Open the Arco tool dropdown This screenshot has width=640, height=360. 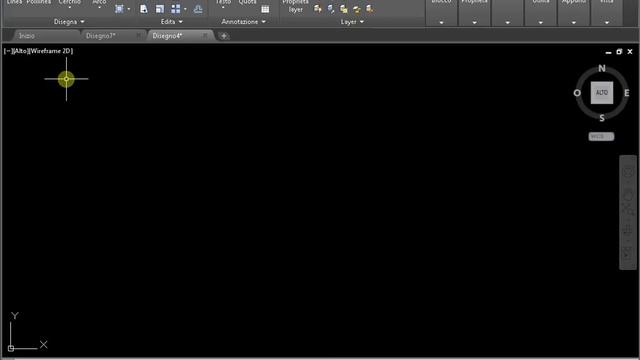click(99, 7)
